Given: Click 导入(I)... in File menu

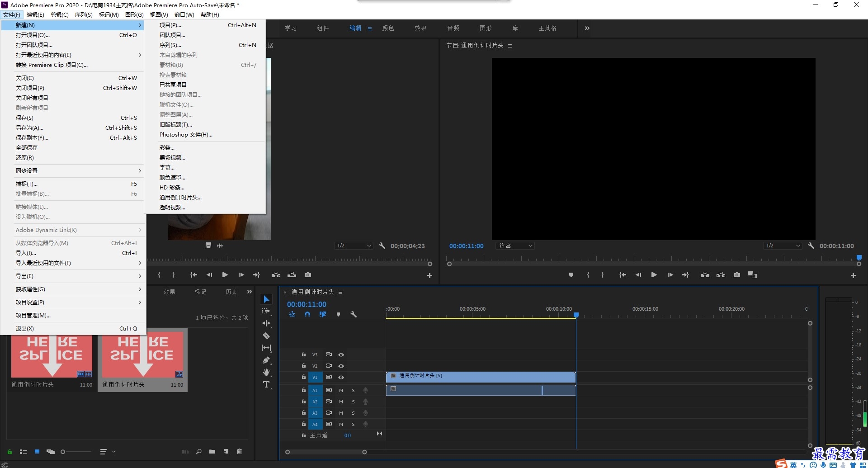Looking at the screenshot, I should (73, 253).
